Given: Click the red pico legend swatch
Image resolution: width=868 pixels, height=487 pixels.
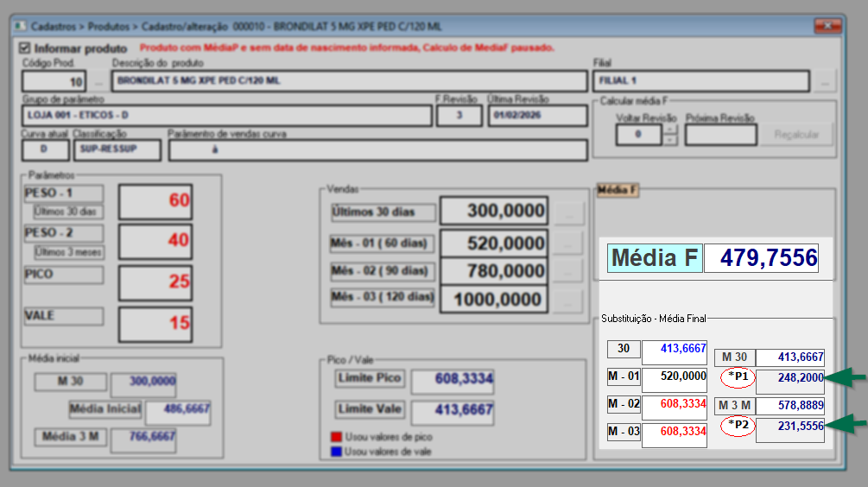Looking at the screenshot, I should pyautogui.click(x=336, y=437).
